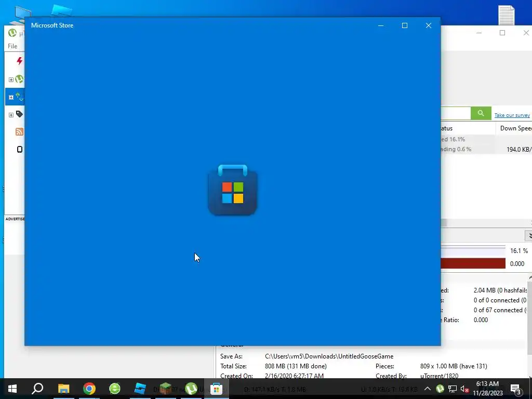Open the notification center with 3 alerts

coord(515,389)
